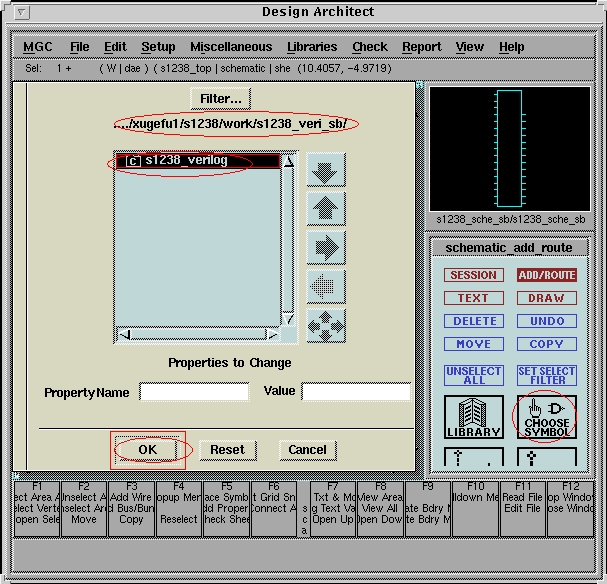The height and width of the screenshot is (584, 607).
Task: Switch palette to ADD/ROUTE
Action: (x=547, y=275)
